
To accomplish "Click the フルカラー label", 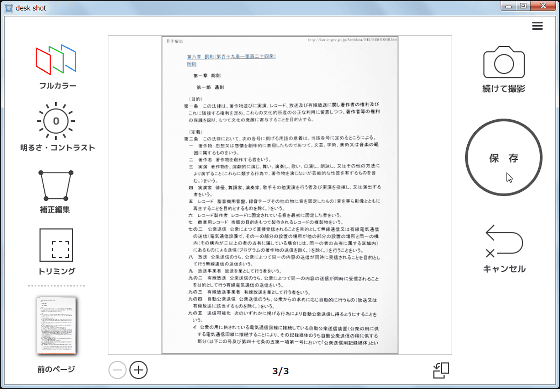I will [58, 86].
